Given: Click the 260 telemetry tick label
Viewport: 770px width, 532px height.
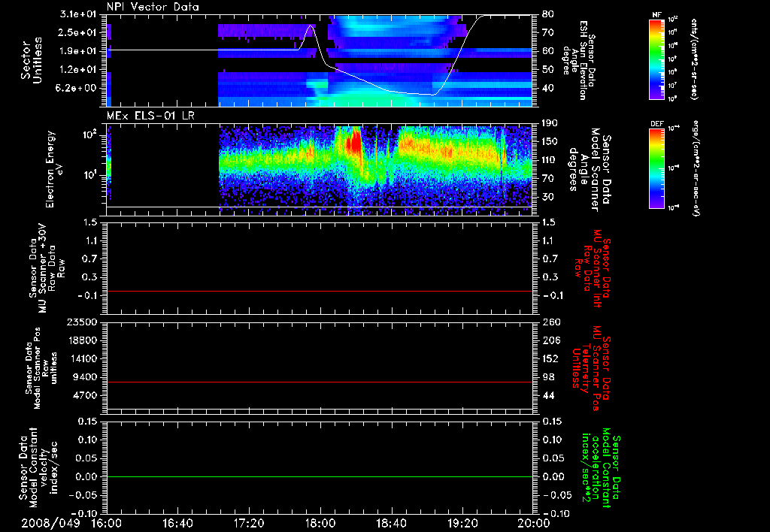Looking at the screenshot, I should [x=550, y=322].
